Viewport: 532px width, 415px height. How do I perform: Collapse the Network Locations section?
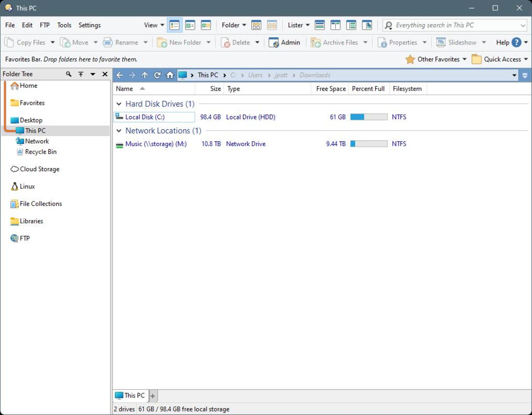click(x=120, y=131)
